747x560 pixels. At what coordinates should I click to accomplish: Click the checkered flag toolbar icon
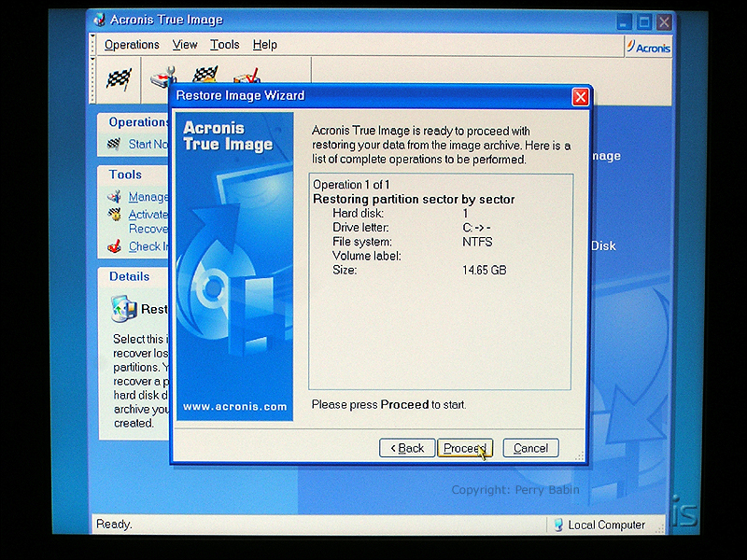tap(120, 79)
